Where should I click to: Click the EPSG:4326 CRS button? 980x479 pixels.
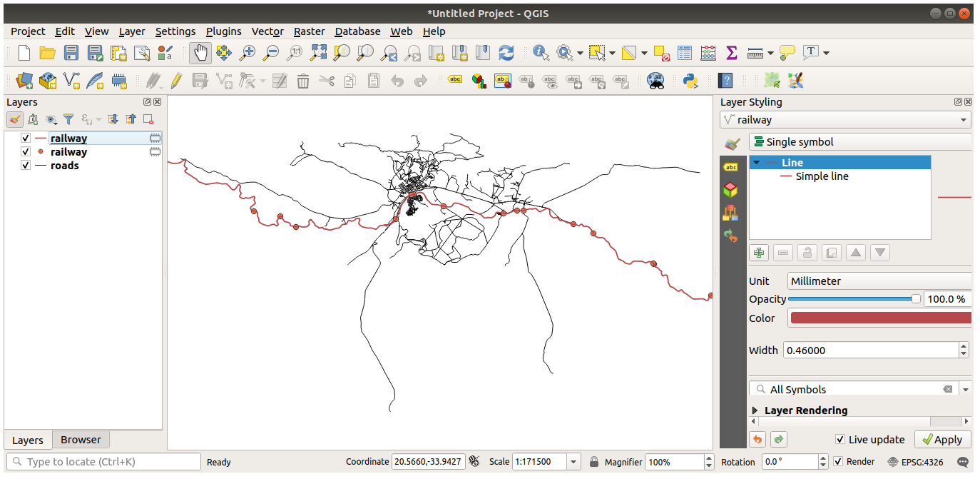tap(916, 462)
